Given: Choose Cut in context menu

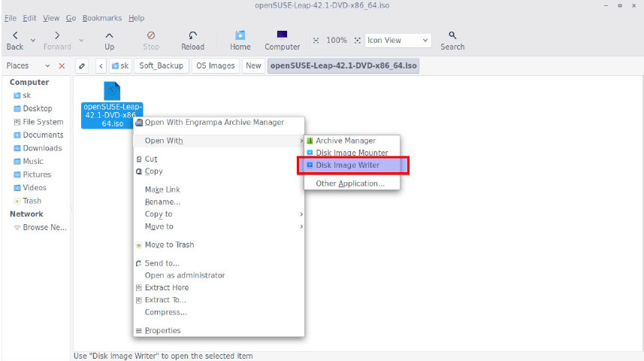Looking at the screenshot, I should 219,159.
